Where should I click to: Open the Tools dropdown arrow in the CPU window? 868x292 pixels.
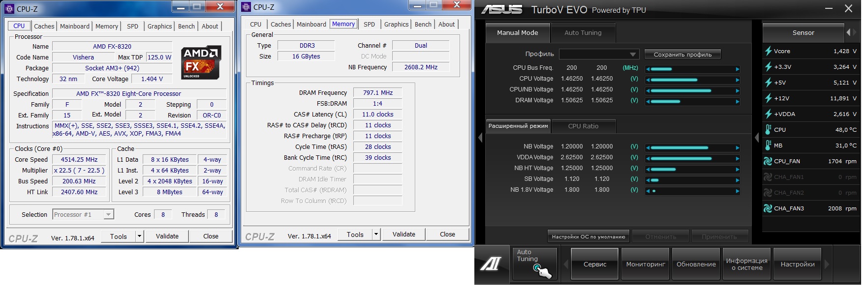coord(140,236)
